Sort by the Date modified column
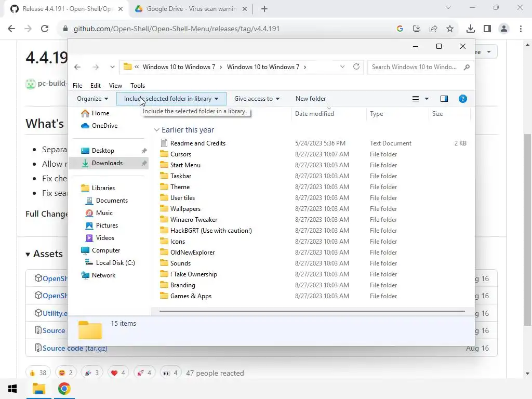This screenshot has height=399, width=532. [329, 114]
